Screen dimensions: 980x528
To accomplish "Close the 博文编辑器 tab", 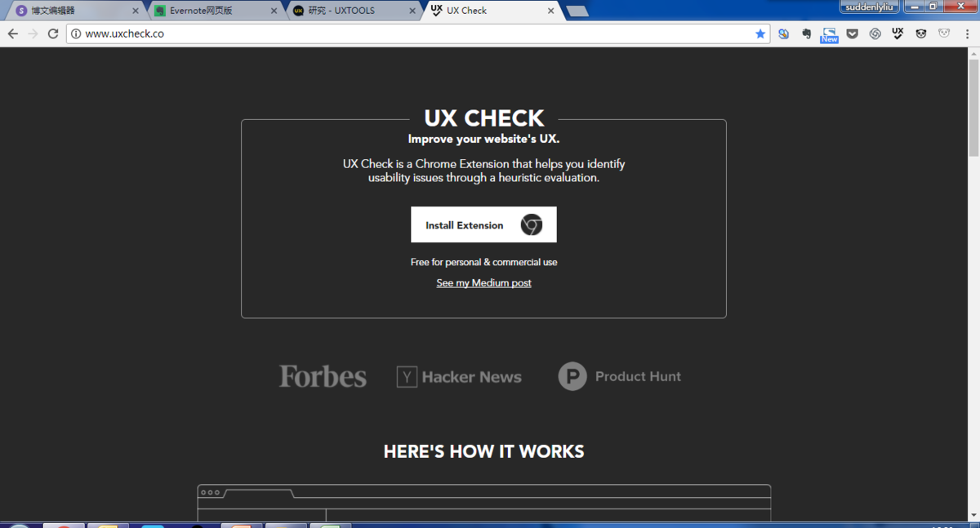I will 136,11.
